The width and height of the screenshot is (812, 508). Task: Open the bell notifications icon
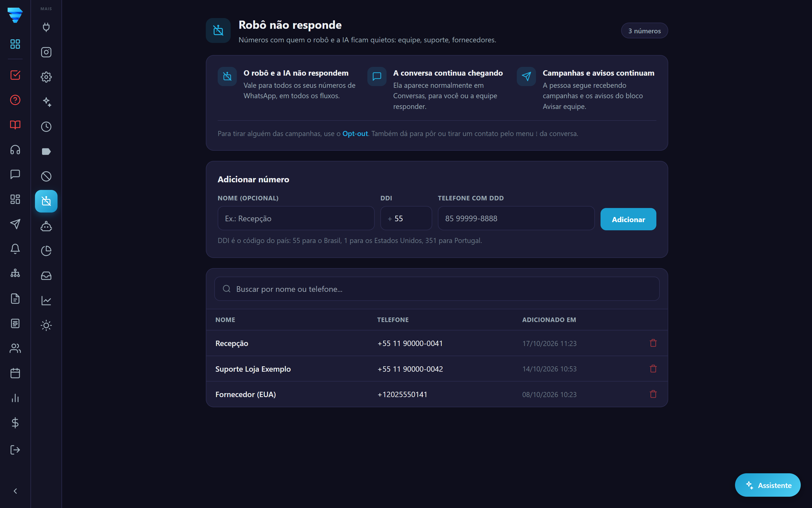15,249
